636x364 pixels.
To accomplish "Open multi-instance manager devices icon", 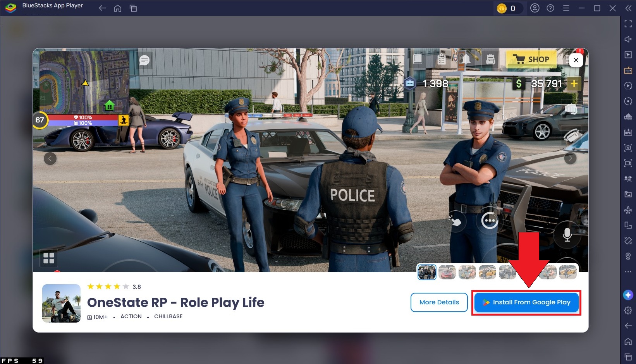I will [x=628, y=225].
